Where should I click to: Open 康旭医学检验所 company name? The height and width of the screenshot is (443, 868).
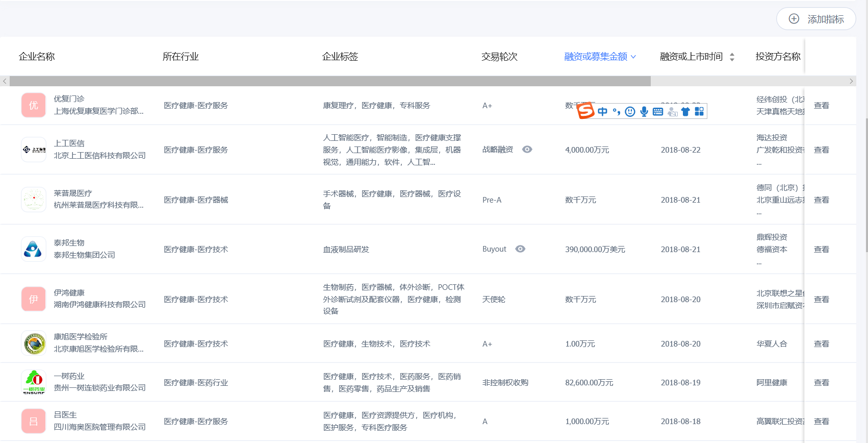click(x=81, y=336)
